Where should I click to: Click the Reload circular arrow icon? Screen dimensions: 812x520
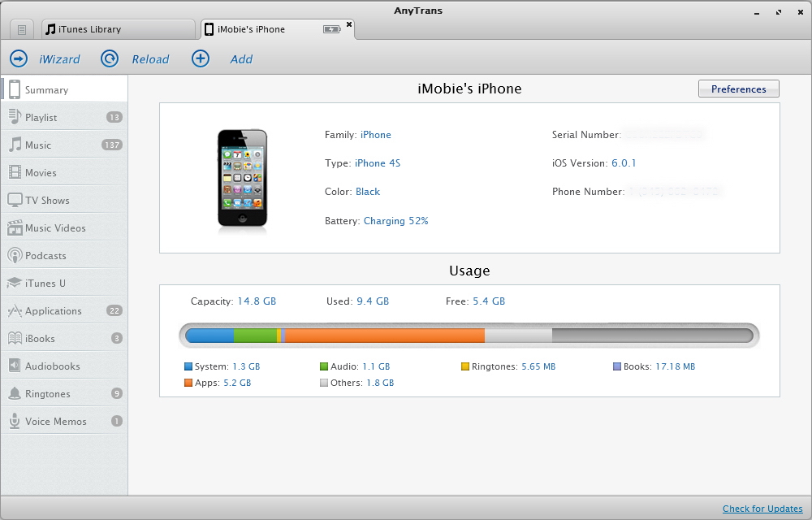pyautogui.click(x=110, y=58)
